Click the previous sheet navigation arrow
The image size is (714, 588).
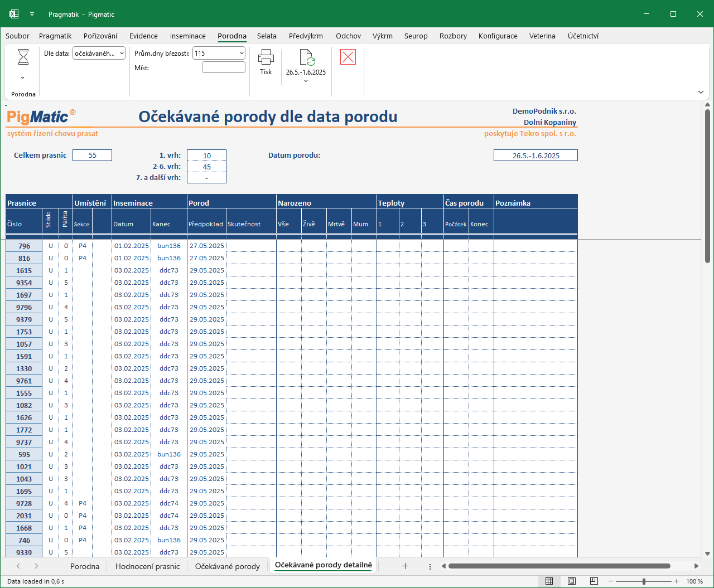[x=18, y=566]
